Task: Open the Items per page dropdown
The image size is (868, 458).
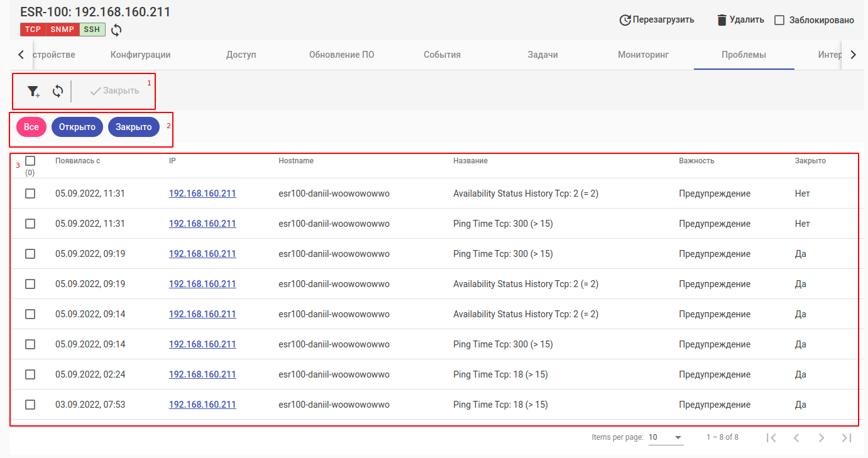Action: click(666, 437)
